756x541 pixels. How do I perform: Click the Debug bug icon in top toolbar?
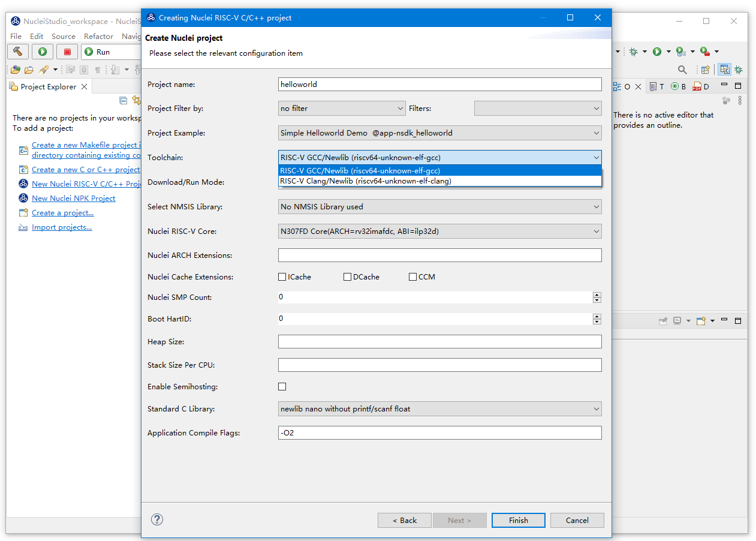click(633, 52)
